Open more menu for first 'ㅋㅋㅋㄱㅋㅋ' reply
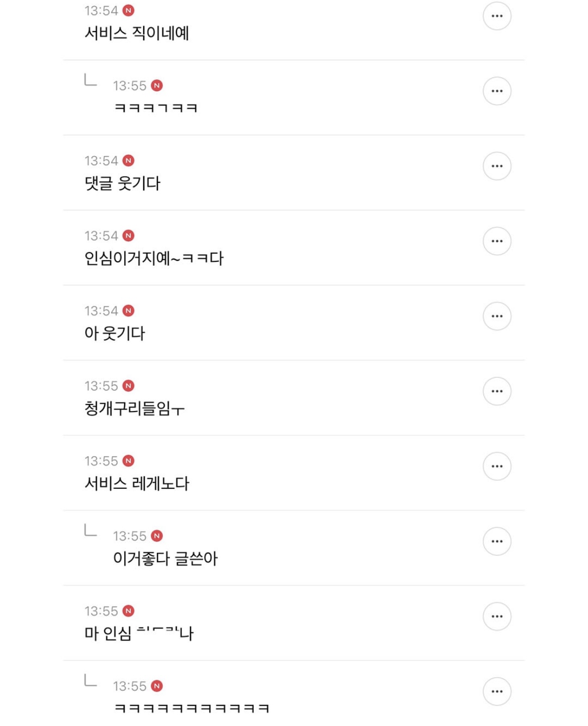The image size is (588, 726). pos(497,91)
